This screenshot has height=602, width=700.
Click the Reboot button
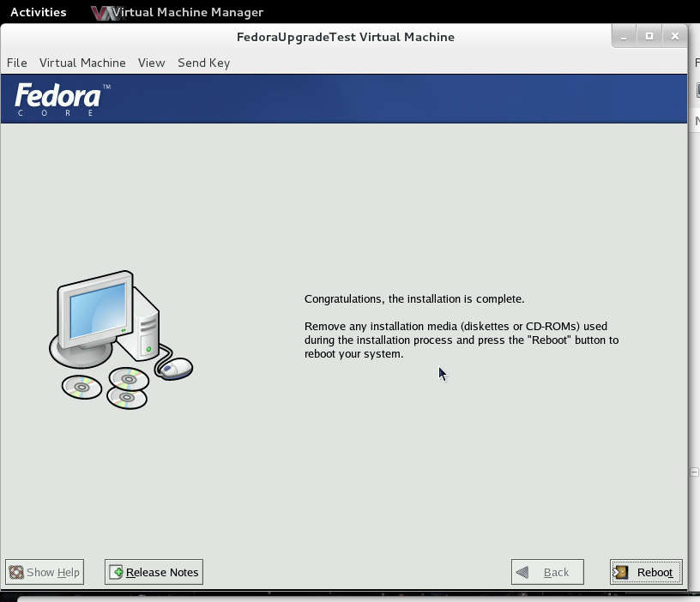tap(646, 572)
